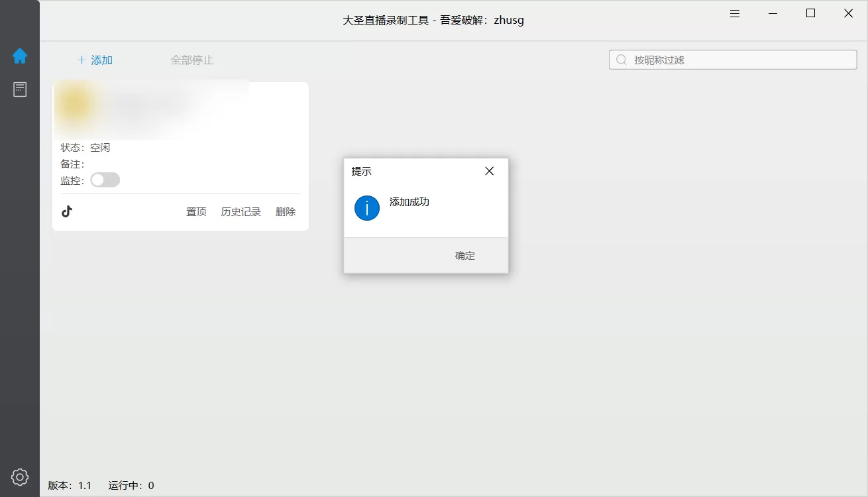Screen dimensions: 868x497
Task: Open the records panel via sidebar list icon
Action: (20, 89)
